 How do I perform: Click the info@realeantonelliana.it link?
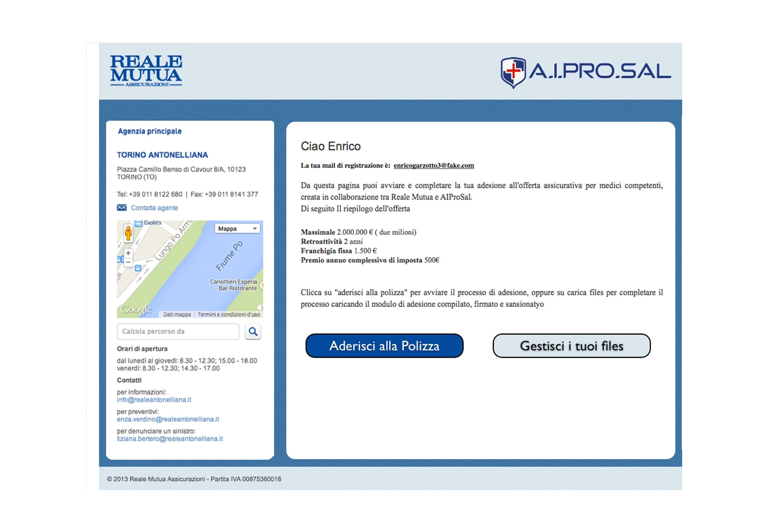154,400
